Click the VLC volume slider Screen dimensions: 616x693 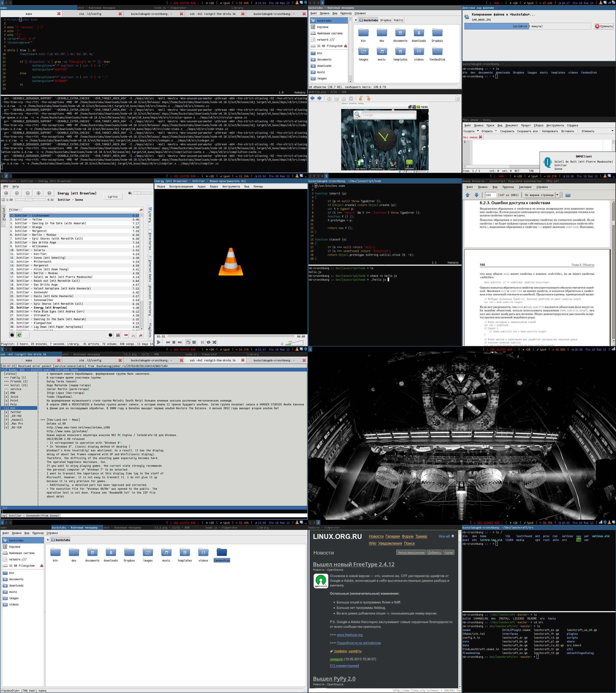coord(294,343)
